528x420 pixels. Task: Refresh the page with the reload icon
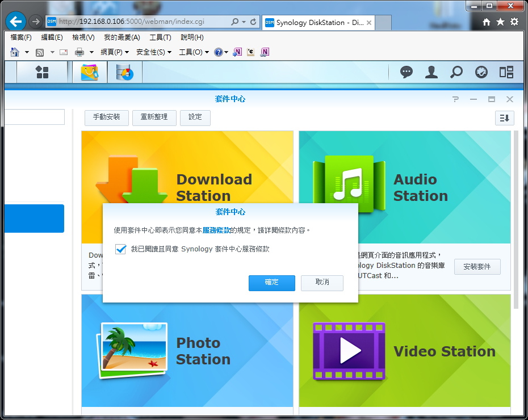click(x=253, y=22)
